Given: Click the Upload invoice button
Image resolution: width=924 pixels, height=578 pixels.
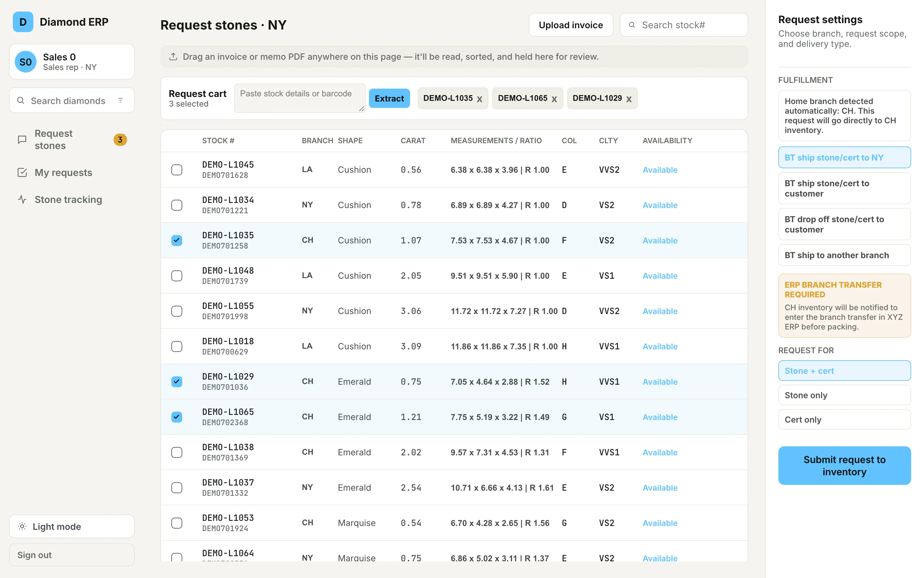Looking at the screenshot, I should tap(570, 25).
